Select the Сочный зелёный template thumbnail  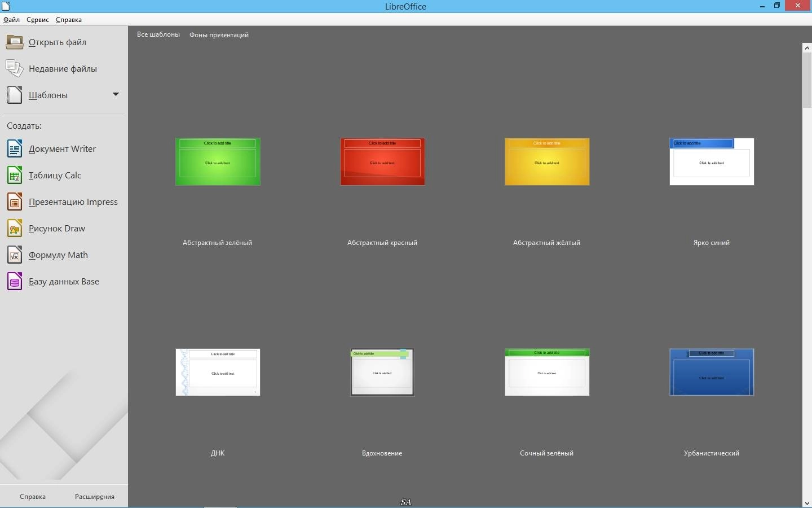point(547,372)
